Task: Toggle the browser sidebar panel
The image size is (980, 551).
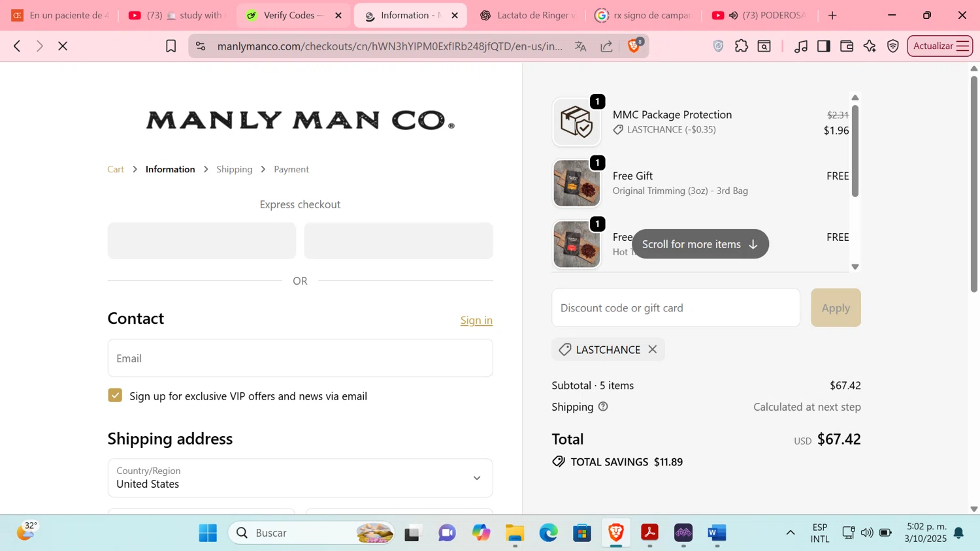Action: click(x=823, y=46)
